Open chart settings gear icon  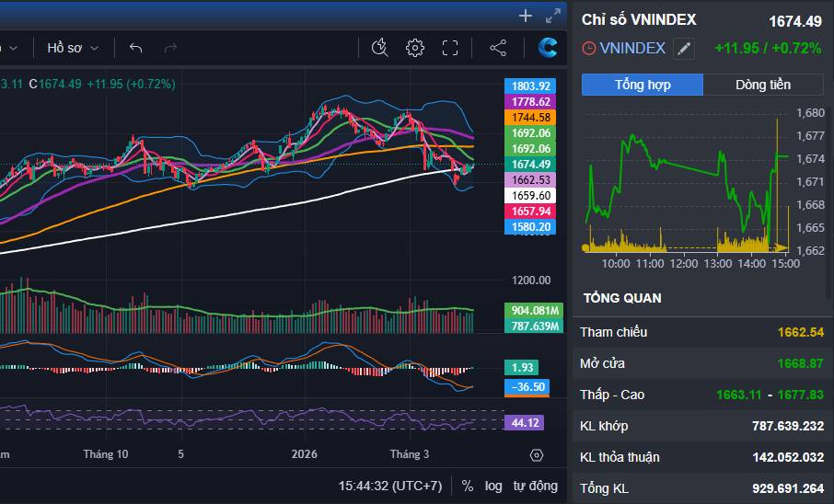coord(415,48)
